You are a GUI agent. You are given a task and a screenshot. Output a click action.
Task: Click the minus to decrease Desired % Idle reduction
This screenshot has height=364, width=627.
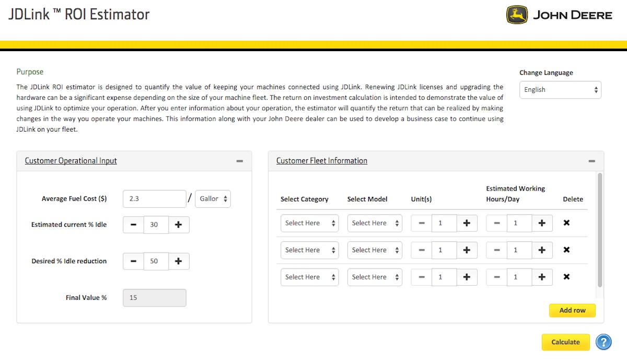click(x=133, y=261)
